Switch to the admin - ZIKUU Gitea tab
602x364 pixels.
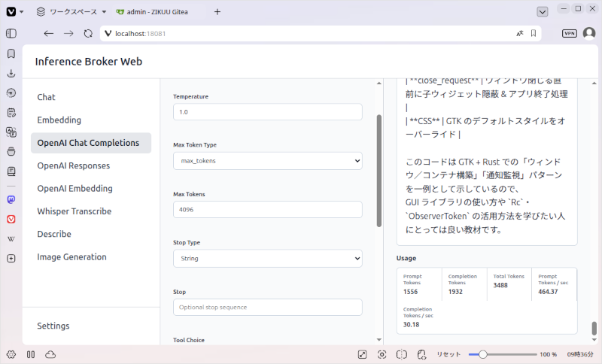(152, 12)
